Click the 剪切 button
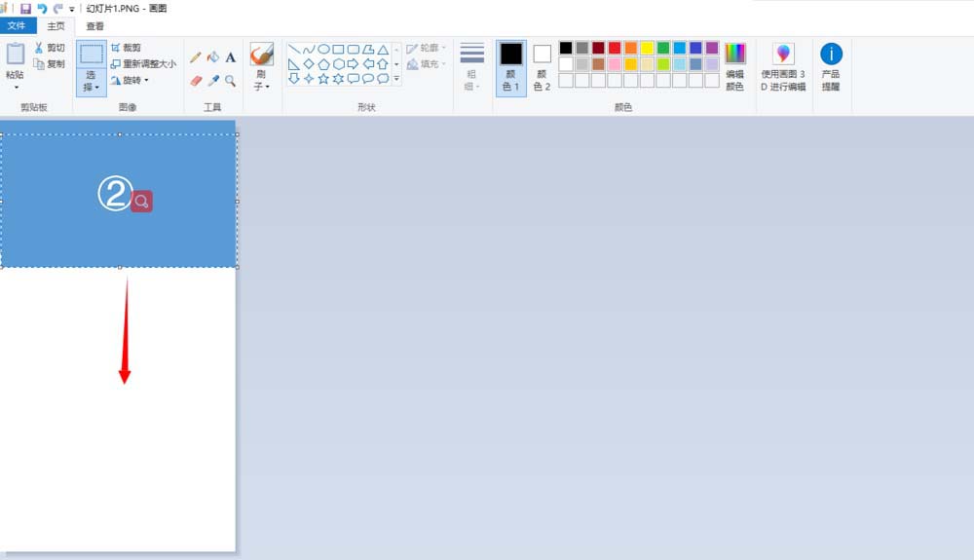Viewport: 974px width, 560px height. coord(50,48)
